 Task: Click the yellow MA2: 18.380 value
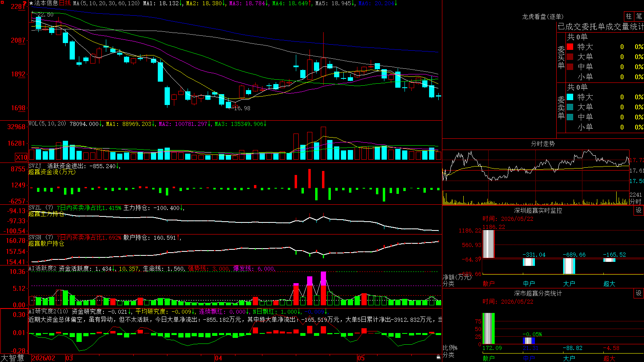pos(205,3)
